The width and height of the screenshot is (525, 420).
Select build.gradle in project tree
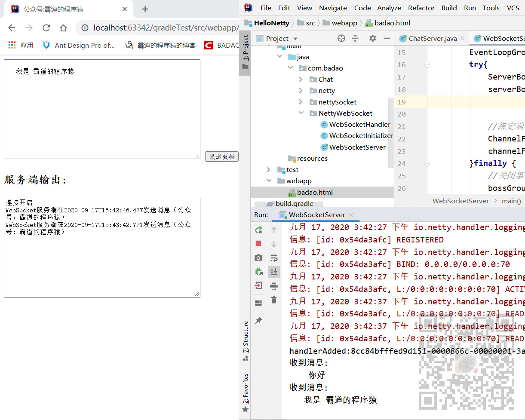(x=290, y=203)
